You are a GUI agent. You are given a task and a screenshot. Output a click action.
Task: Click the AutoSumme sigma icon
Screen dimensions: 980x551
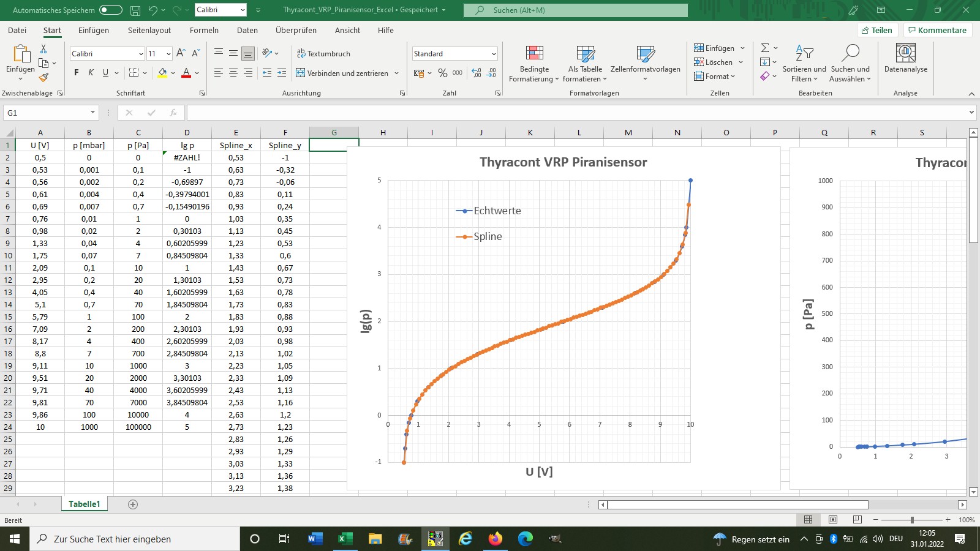coord(765,48)
